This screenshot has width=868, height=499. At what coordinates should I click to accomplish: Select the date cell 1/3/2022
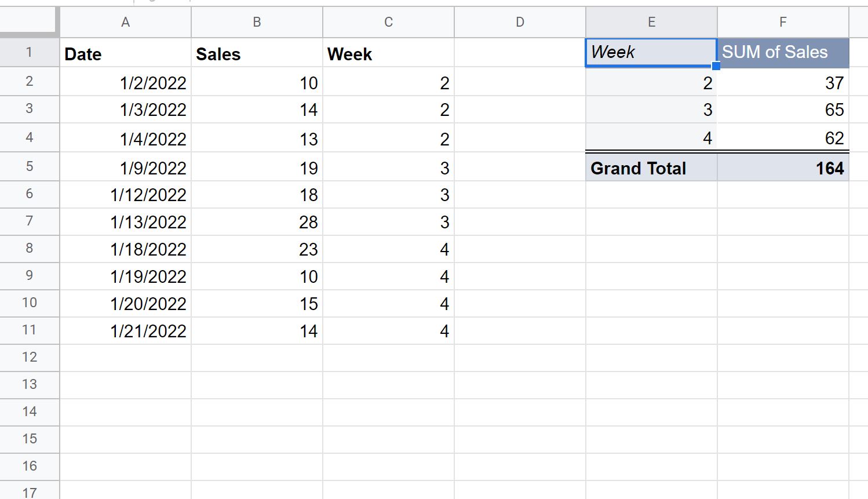(125, 110)
